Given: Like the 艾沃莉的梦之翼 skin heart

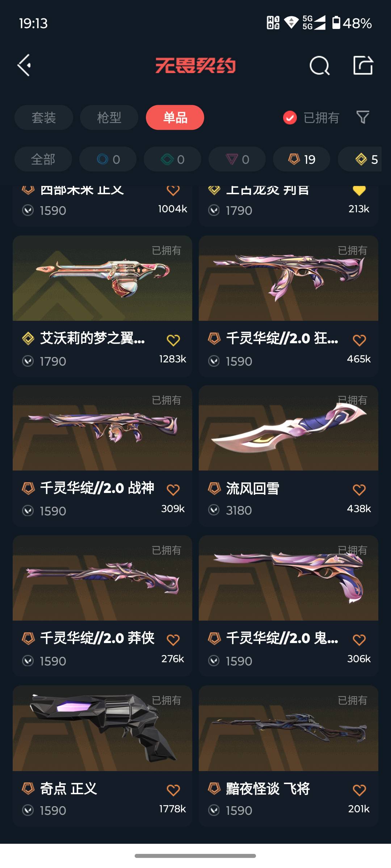Looking at the screenshot, I should click(173, 340).
